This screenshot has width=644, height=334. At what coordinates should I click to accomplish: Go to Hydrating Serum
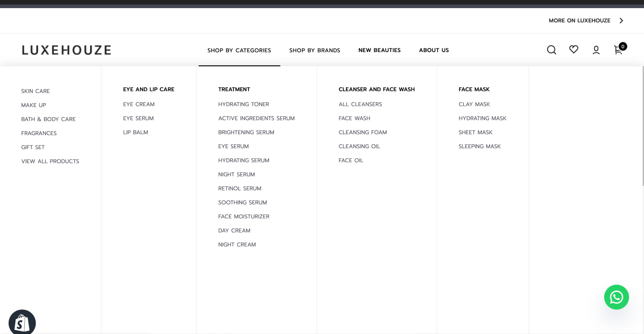[244, 160]
